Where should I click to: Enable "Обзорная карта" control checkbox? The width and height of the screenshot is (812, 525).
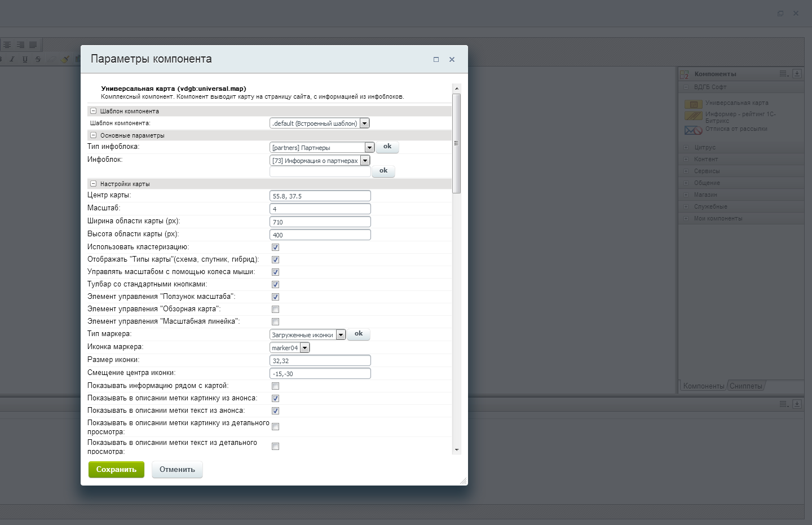(275, 309)
